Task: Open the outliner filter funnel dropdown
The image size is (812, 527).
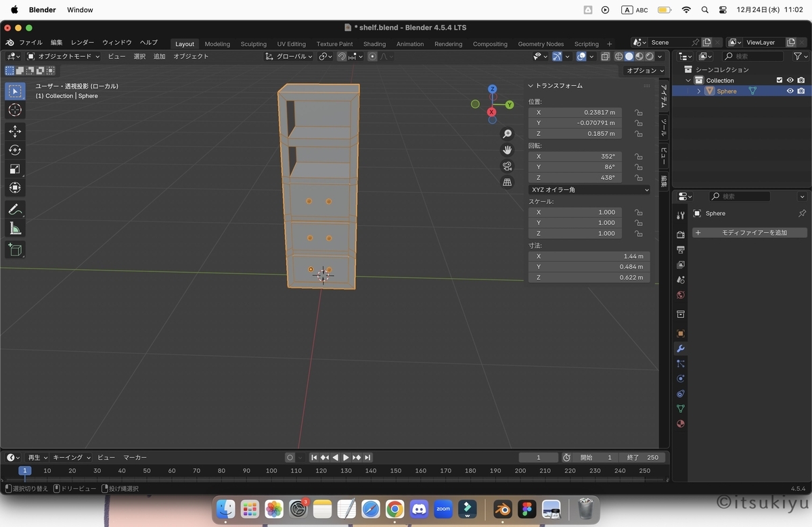Action: click(800, 57)
